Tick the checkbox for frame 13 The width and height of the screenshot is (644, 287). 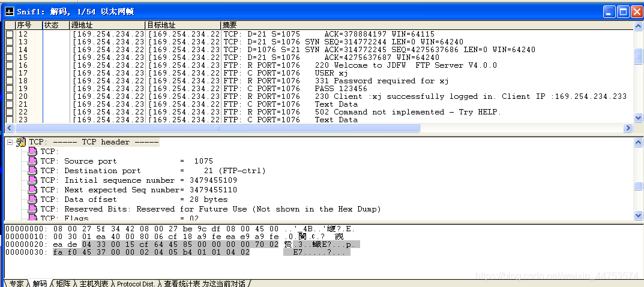point(10,42)
